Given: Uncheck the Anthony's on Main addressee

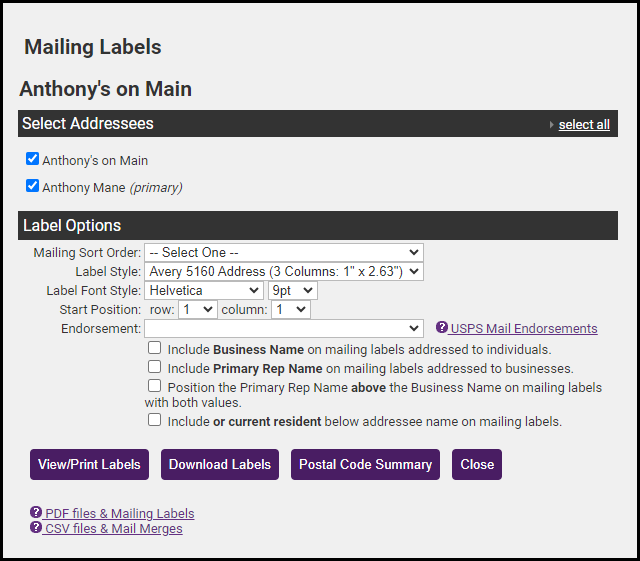Looking at the screenshot, I should coord(33,159).
